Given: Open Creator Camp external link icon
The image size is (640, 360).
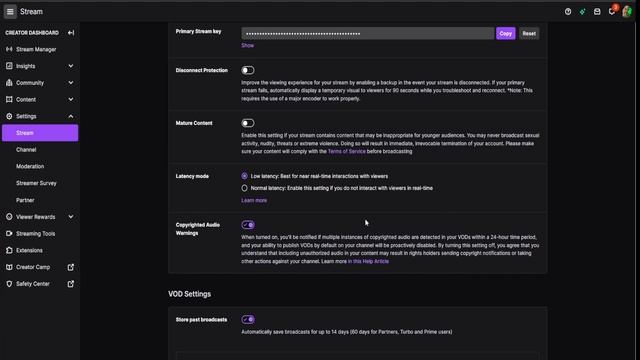Looking at the screenshot, I should coord(71,267).
